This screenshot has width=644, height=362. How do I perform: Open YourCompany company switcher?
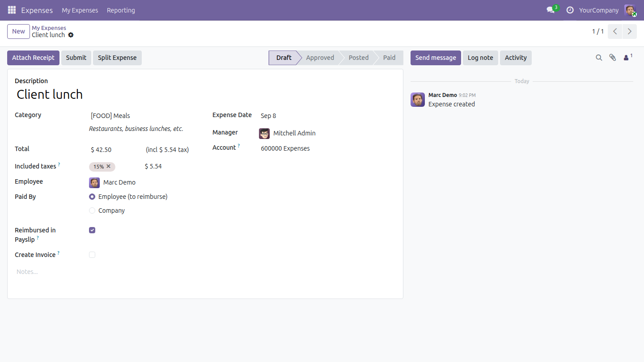tap(599, 10)
